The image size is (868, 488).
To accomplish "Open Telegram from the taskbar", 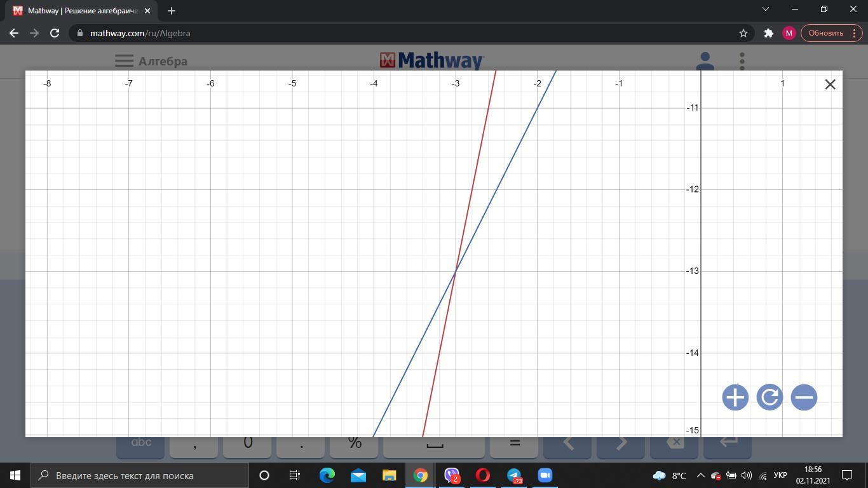I will (x=513, y=475).
